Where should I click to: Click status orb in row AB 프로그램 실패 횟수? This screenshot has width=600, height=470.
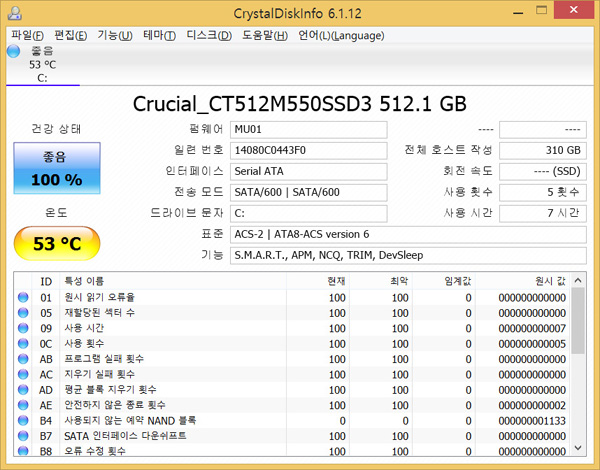coord(23,359)
